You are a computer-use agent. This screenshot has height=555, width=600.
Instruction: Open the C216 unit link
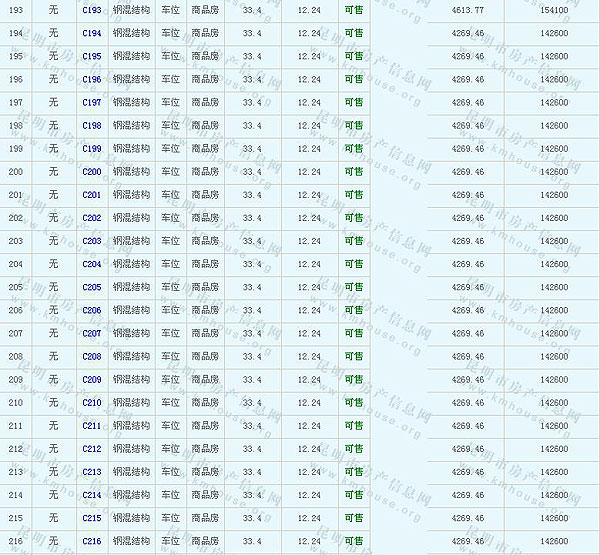(x=91, y=541)
